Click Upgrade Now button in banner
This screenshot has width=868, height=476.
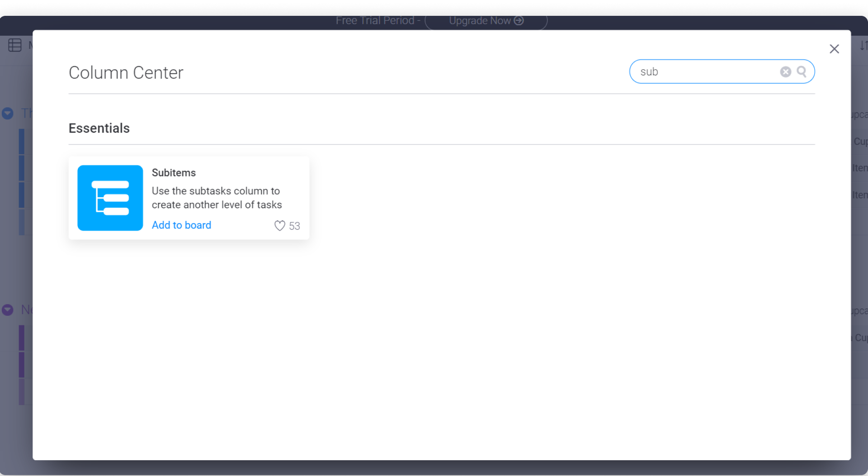[486, 21]
